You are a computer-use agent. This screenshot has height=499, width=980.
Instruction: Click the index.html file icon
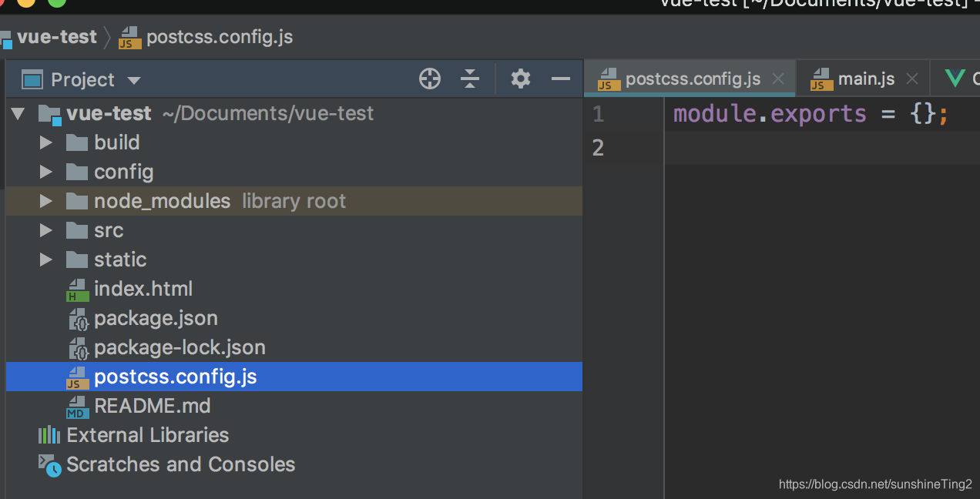tap(77, 290)
